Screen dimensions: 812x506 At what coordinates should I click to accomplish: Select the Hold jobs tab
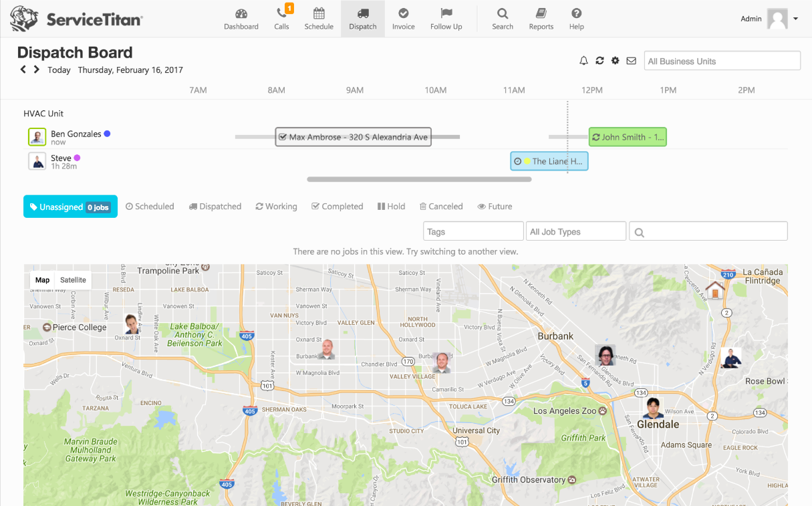tap(392, 207)
